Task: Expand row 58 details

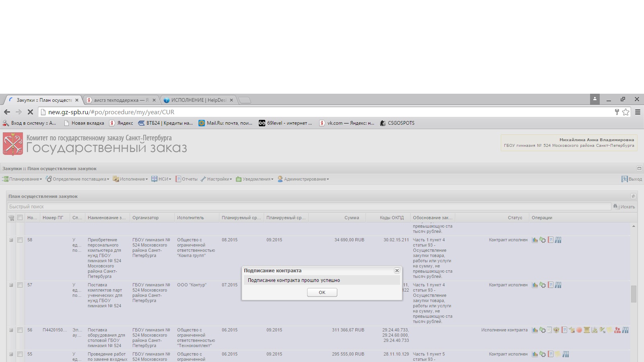Action: pos(11,240)
